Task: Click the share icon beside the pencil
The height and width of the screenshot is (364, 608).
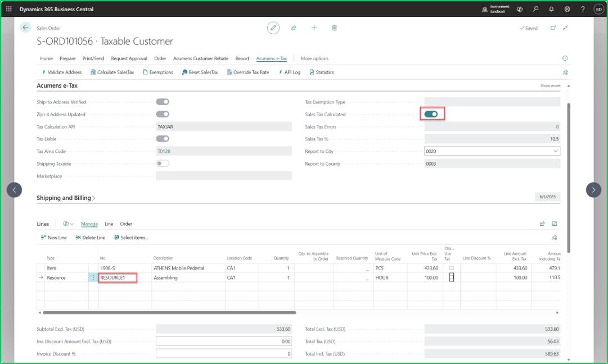Action: (x=294, y=28)
